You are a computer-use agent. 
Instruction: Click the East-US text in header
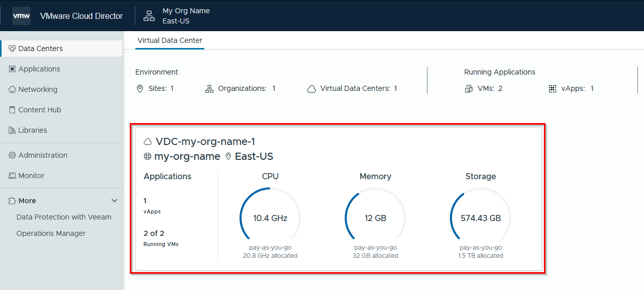[x=176, y=21]
